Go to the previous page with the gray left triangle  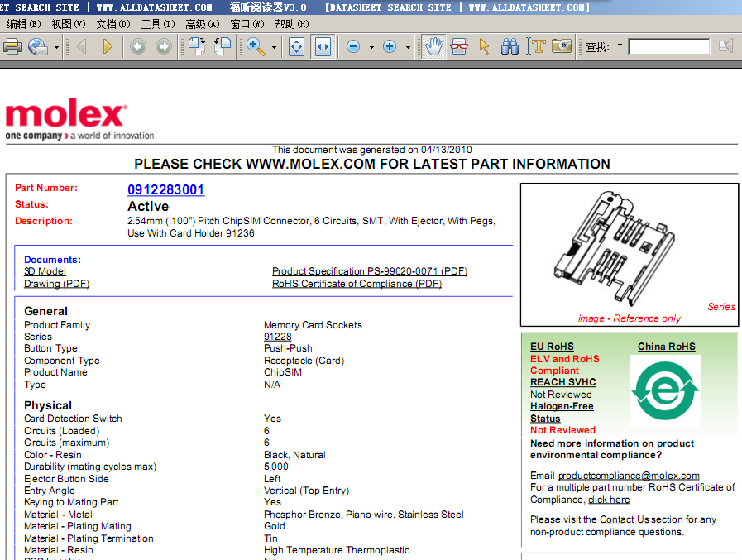click(81, 46)
